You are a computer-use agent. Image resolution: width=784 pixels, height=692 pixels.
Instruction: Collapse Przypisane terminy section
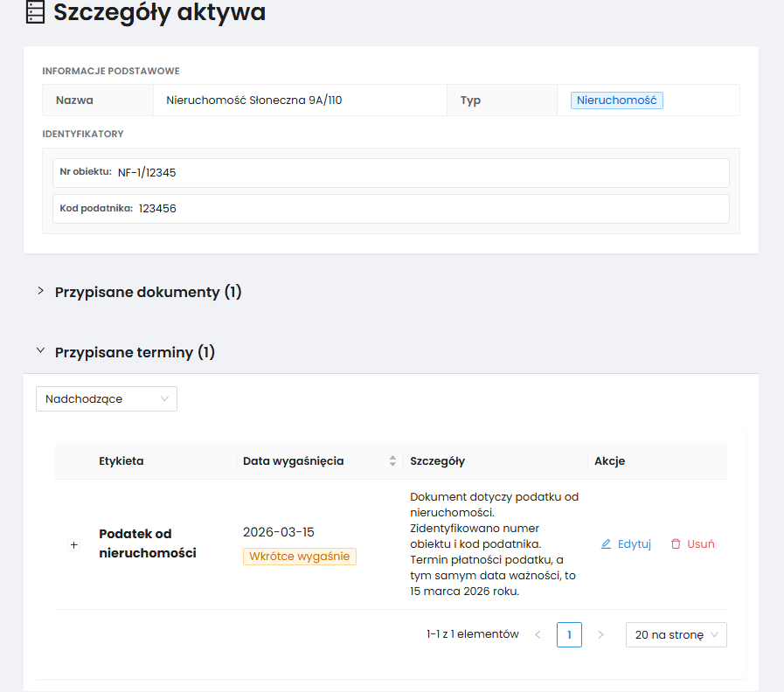point(41,350)
